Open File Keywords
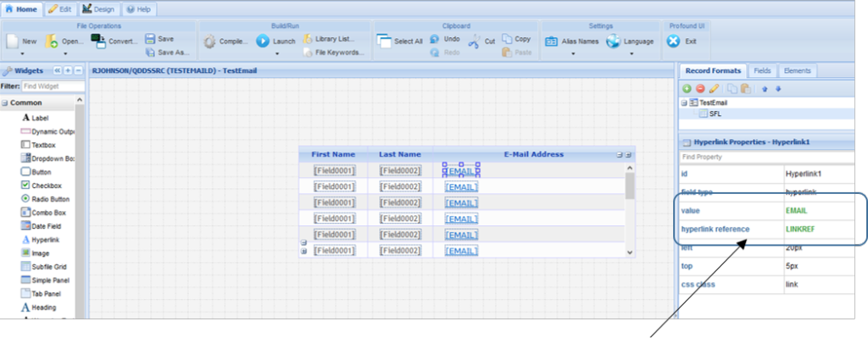868x338 pixels. (334, 53)
